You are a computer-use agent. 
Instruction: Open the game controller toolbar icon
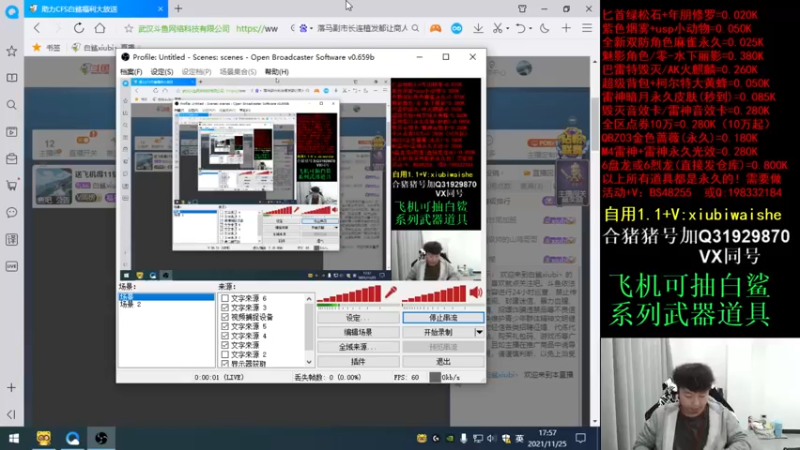[x=435, y=29]
